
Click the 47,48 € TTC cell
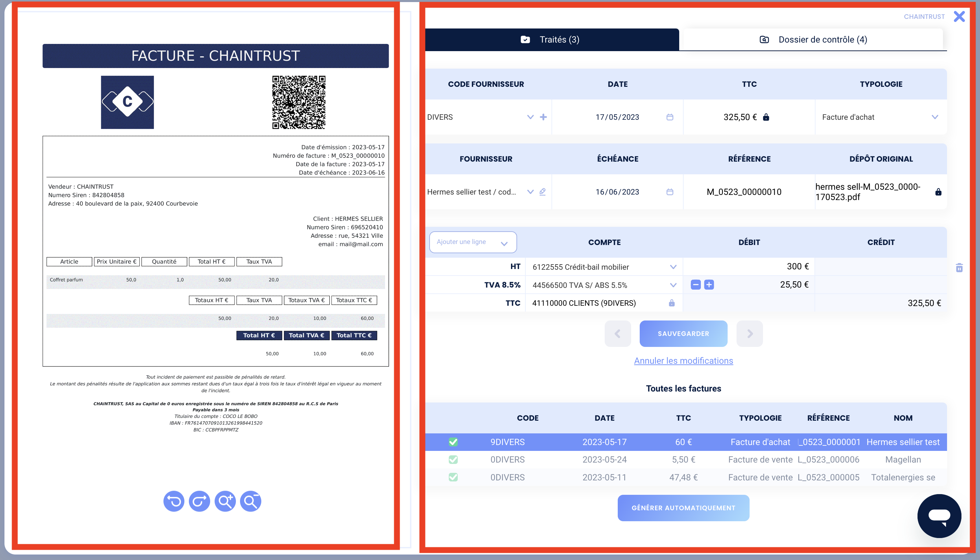pos(683,477)
